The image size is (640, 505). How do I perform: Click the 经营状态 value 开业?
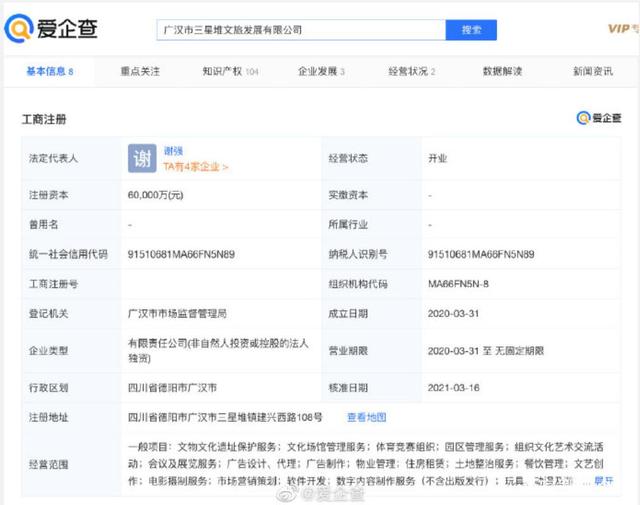point(438,158)
